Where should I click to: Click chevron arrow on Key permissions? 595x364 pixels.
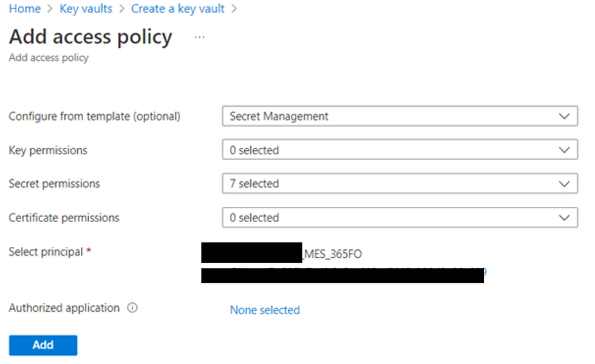pyautogui.click(x=564, y=150)
